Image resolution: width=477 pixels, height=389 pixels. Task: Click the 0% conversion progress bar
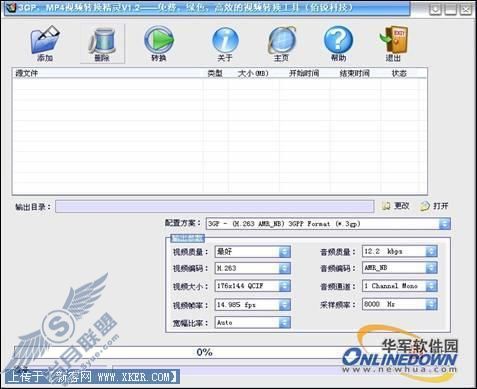point(204,352)
